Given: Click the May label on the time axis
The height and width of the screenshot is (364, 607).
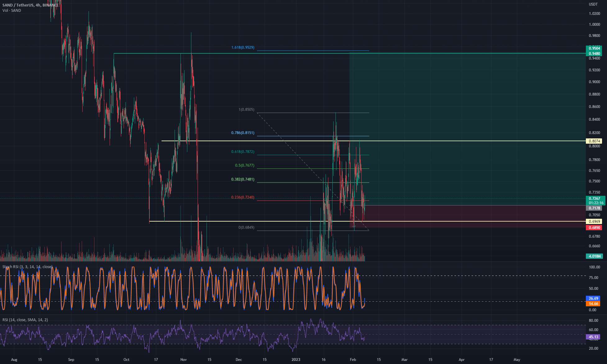Looking at the screenshot, I should pyautogui.click(x=517, y=360).
